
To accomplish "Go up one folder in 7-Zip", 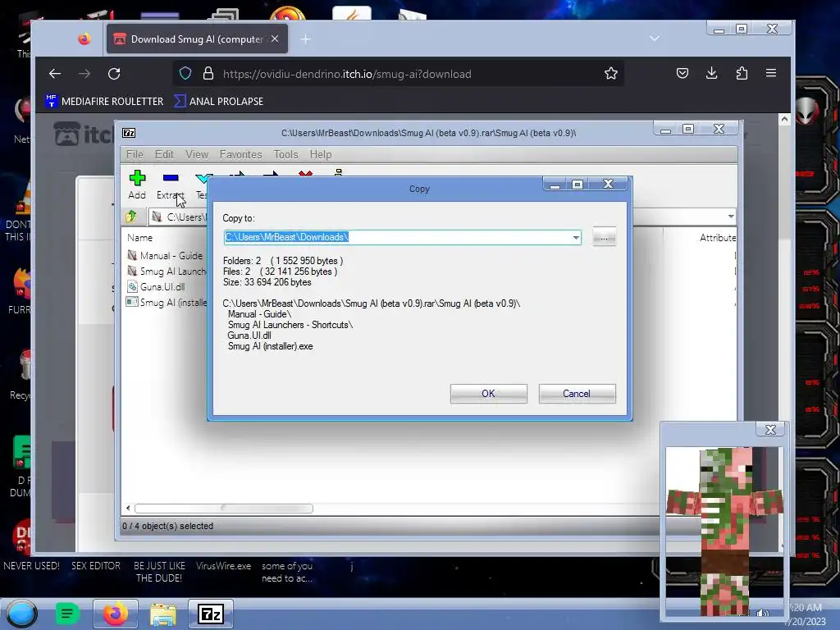I will pos(131,217).
